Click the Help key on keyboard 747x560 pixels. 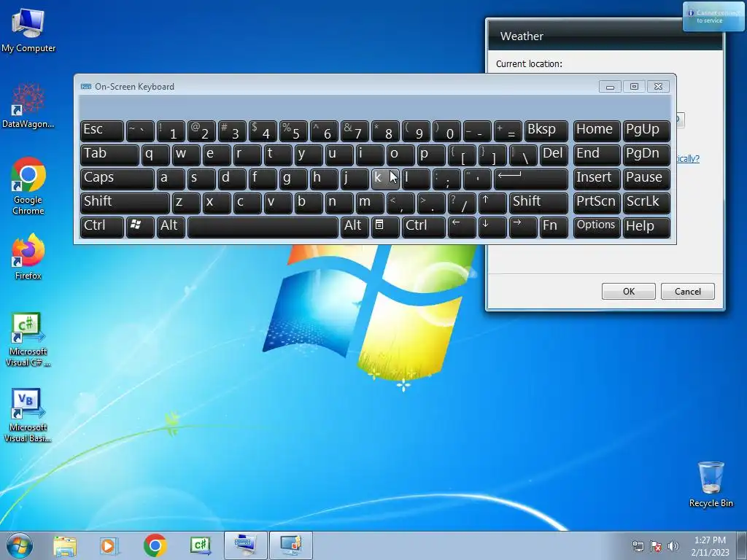(646, 227)
